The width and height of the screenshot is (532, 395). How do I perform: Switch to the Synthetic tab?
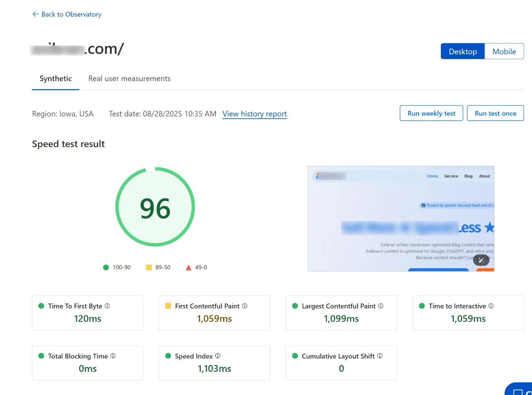[56, 79]
